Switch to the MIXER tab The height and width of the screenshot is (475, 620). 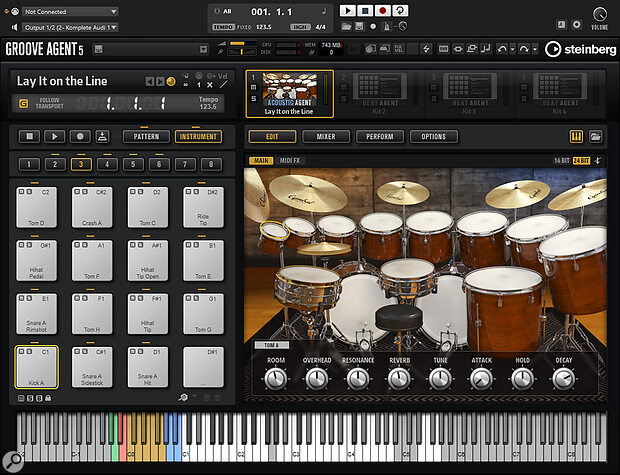[x=325, y=136]
